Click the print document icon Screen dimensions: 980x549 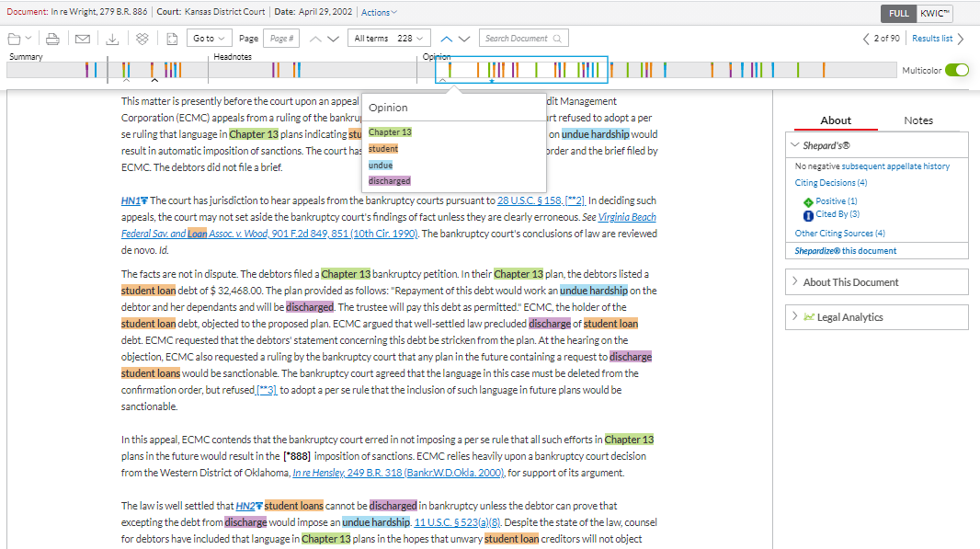tap(53, 39)
